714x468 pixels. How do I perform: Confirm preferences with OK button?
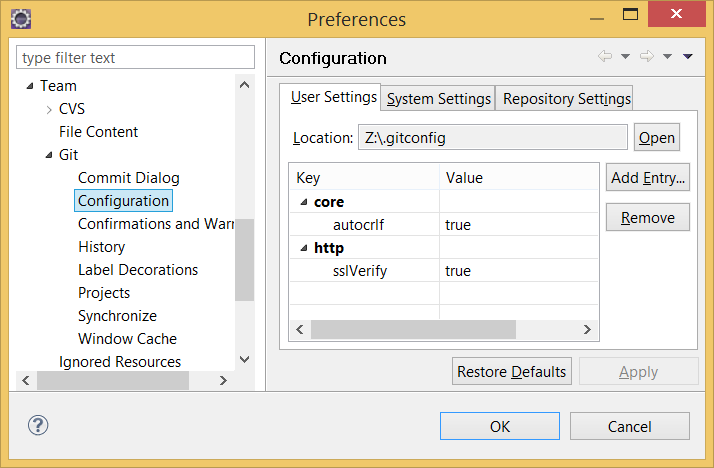(500, 426)
